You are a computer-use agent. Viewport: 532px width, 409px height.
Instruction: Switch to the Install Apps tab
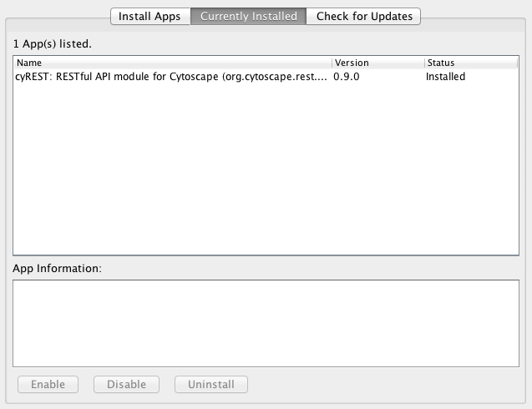150,17
